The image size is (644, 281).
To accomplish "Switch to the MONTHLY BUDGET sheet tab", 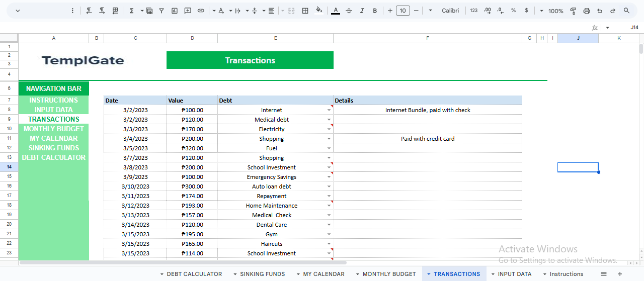I will 389,274.
